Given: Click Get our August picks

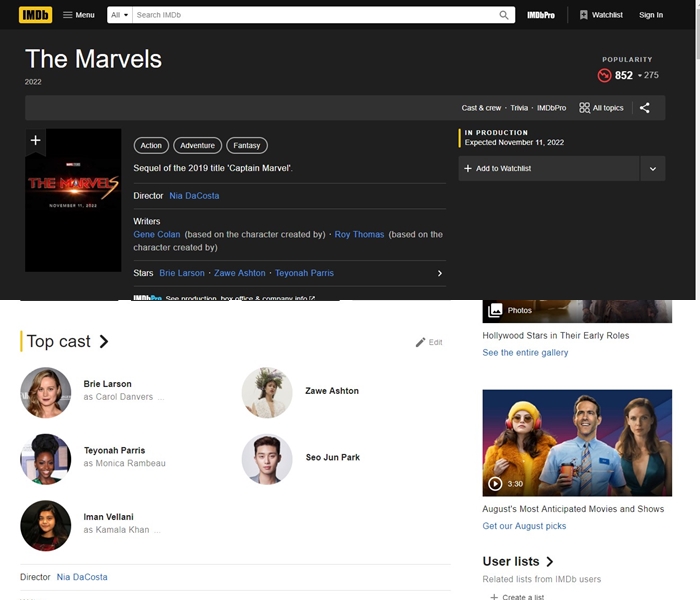Looking at the screenshot, I should click(x=524, y=526).
